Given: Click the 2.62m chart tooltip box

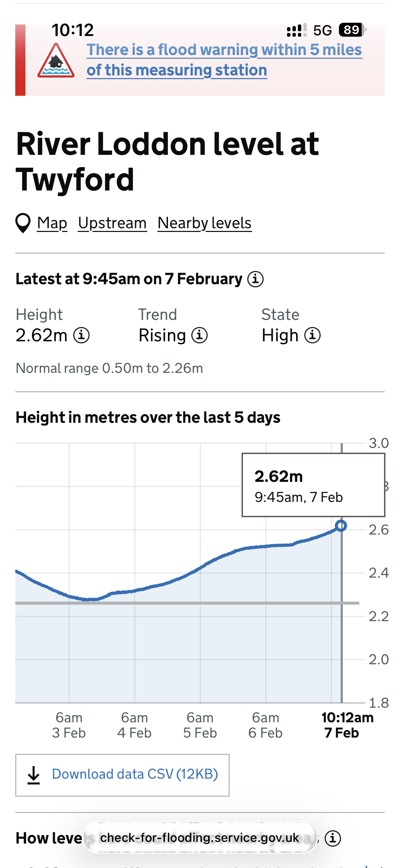Looking at the screenshot, I should [x=313, y=485].
